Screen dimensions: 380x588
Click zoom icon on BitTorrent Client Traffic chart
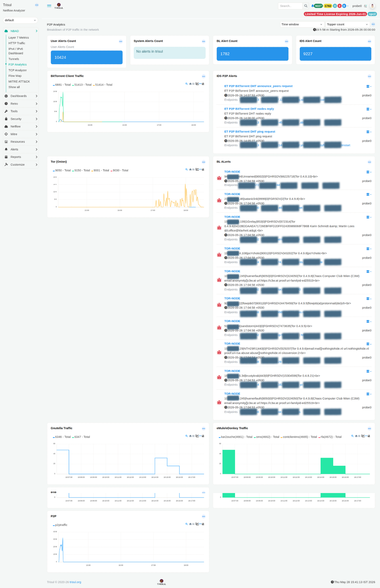186,84
